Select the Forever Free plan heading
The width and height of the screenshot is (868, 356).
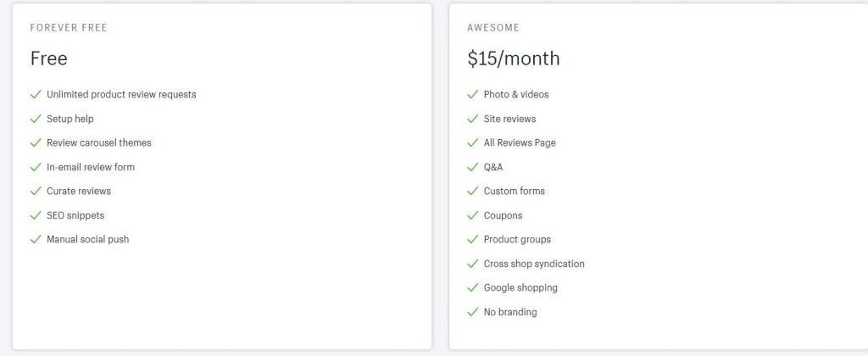click(x=69, y=28)
